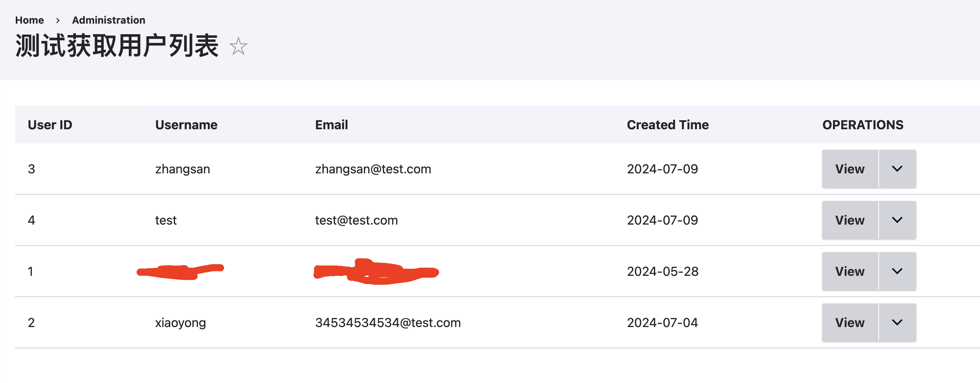The height and width of the screenshot is (383, 980).
Task: Select the 34534534534@test.com email text
Action: click(388, 323)
